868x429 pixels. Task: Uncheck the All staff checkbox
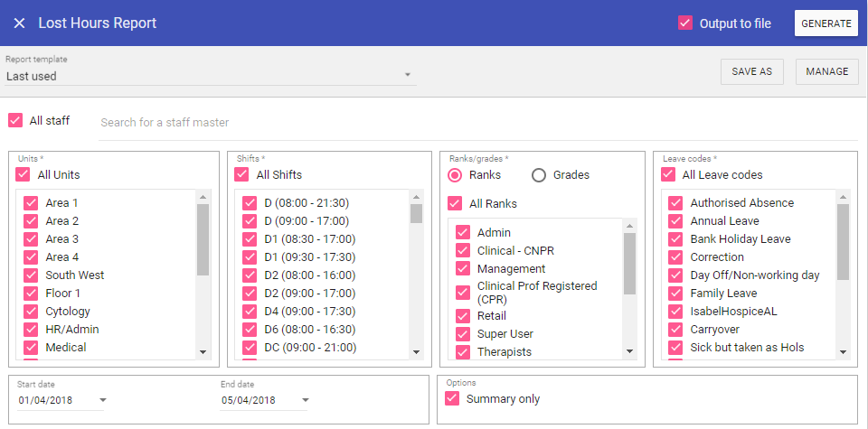15,120
